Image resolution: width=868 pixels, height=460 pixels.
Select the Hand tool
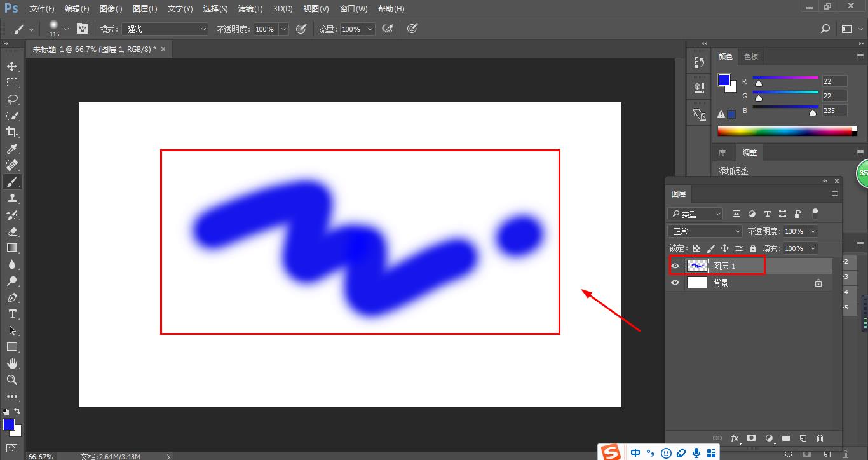(x=12, y=363)
